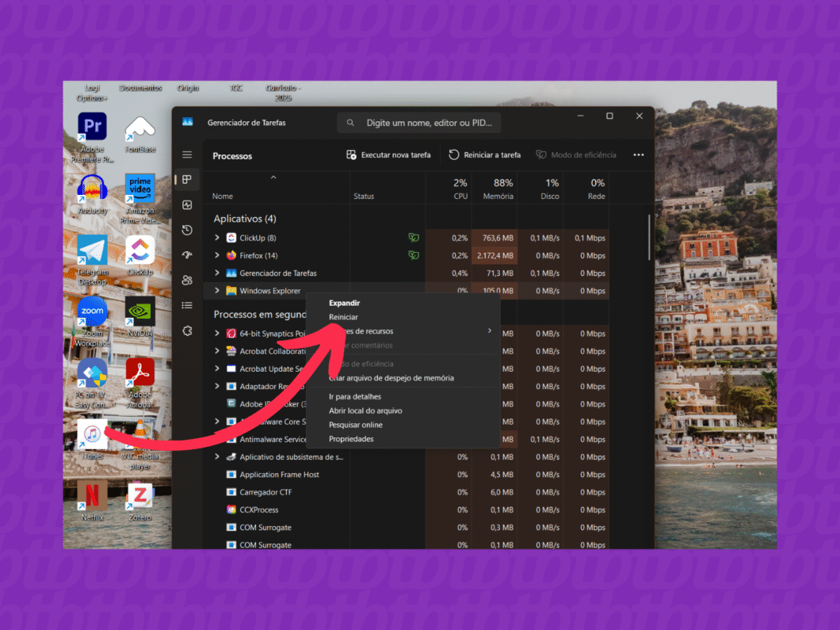Expand 64-bit Synaptics process row
This screenshot has height=630, width=840.
tap(217, 333)
